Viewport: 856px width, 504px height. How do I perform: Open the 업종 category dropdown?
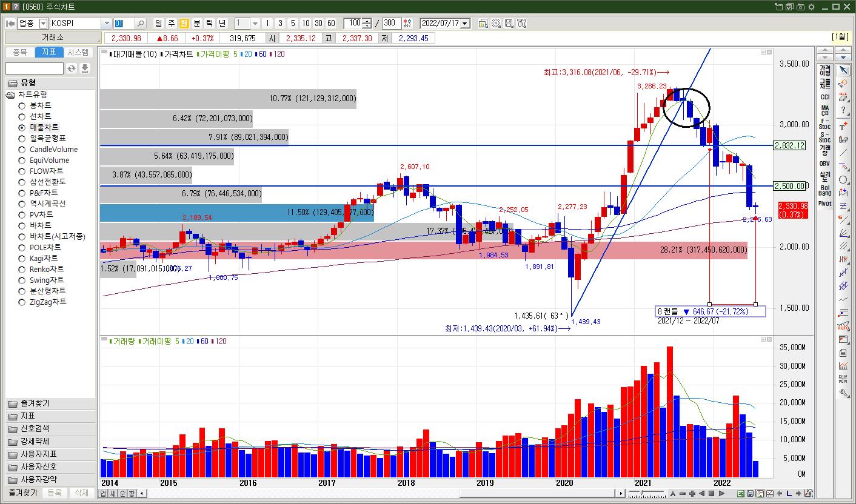pyautogui.click(x=43, y=24)
